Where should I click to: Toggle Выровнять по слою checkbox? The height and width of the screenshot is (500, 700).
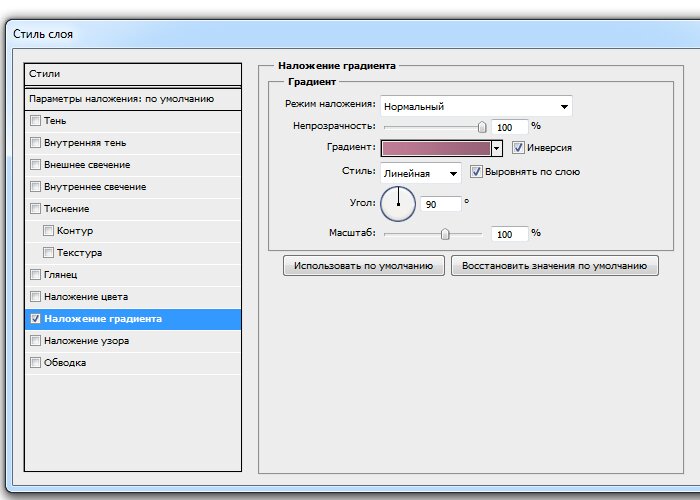click(477, 172)
